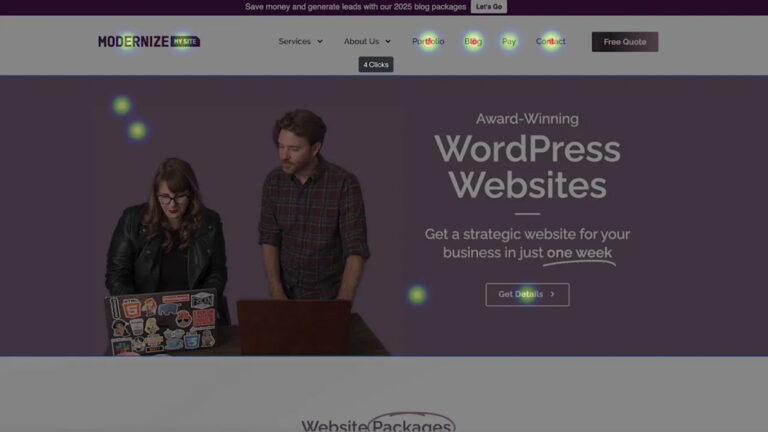Expand the About Us dropdown menu
Screen dimensions: 768x432
coord(361,41)
